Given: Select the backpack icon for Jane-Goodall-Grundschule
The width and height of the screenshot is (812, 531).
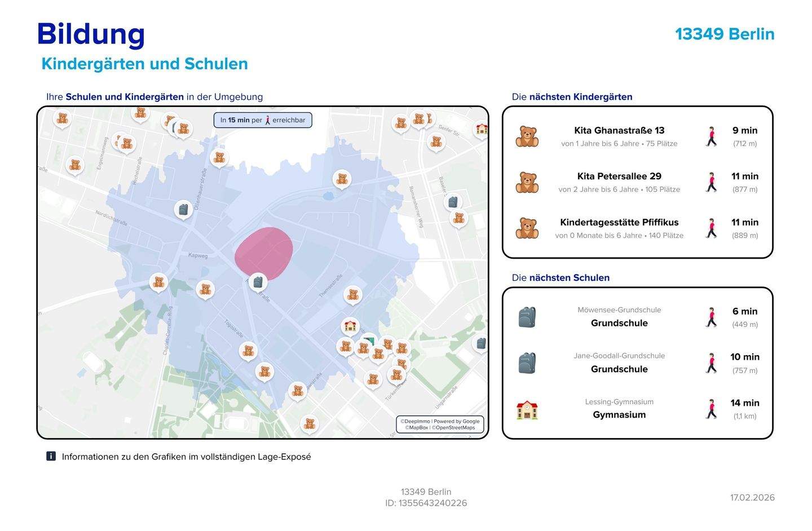Looking at the screenshot, I should (x=527, y=363).
